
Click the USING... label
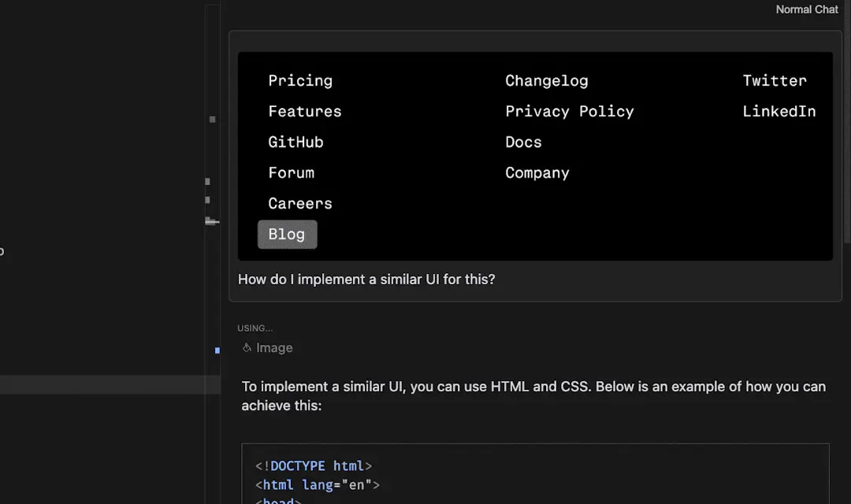255,328
